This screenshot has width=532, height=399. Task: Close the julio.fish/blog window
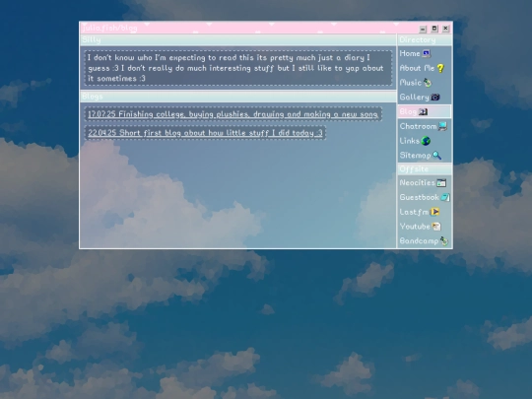coord(446,29)
